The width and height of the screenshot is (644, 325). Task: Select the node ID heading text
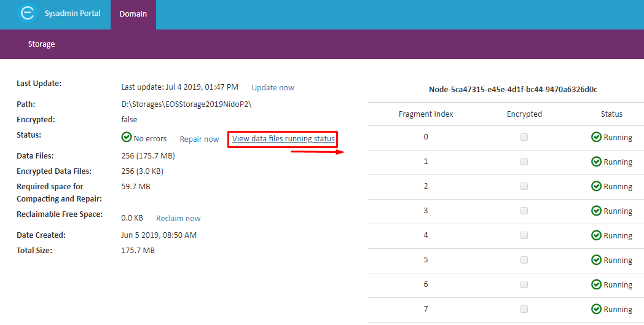[x=513, y=89]
